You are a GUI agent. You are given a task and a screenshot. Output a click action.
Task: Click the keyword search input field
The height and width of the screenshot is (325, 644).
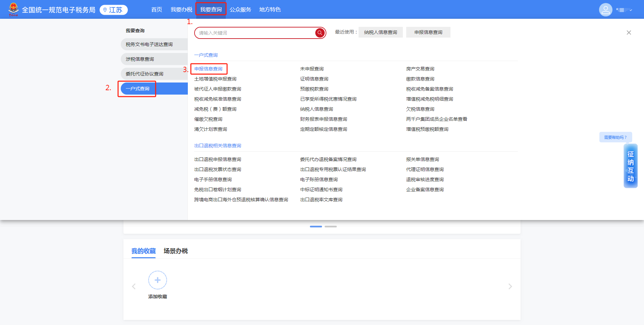[x=255, y=33]
